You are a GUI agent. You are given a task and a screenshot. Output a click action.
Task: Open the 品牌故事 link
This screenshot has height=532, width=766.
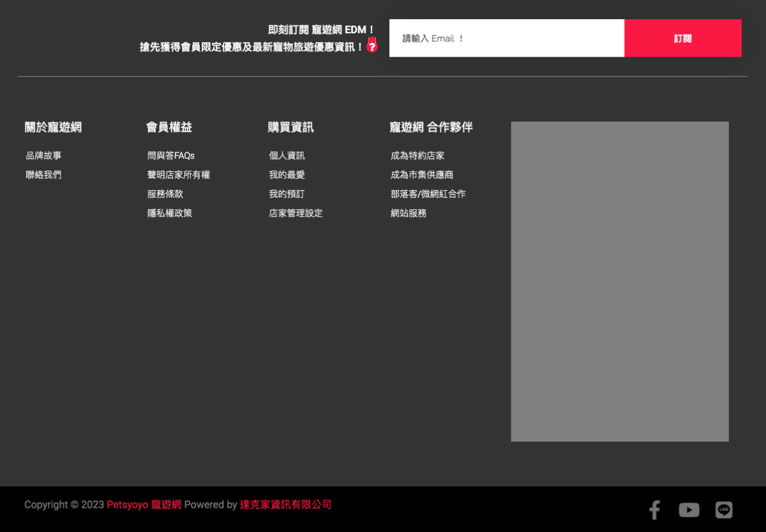(43, 156)
